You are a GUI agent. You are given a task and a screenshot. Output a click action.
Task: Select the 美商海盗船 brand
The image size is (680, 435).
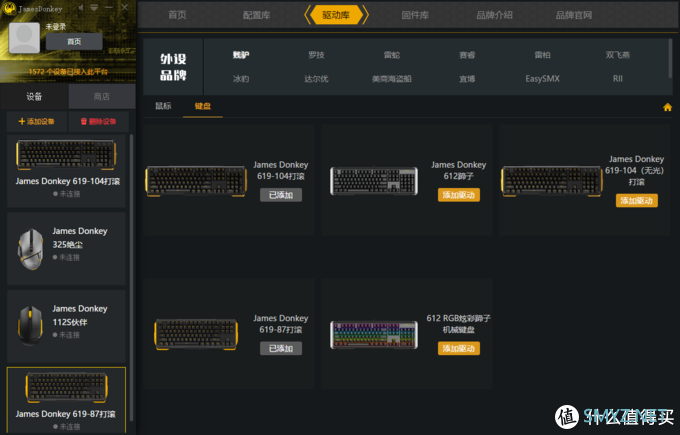[x=392, y=79]
